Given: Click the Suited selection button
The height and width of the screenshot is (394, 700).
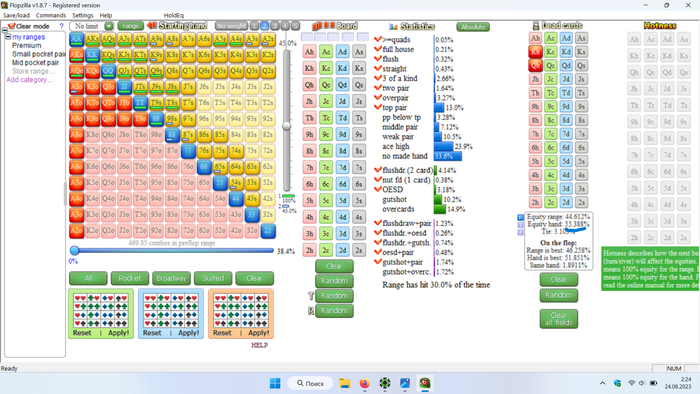Looking at the screenshot, I should point(213,278).
